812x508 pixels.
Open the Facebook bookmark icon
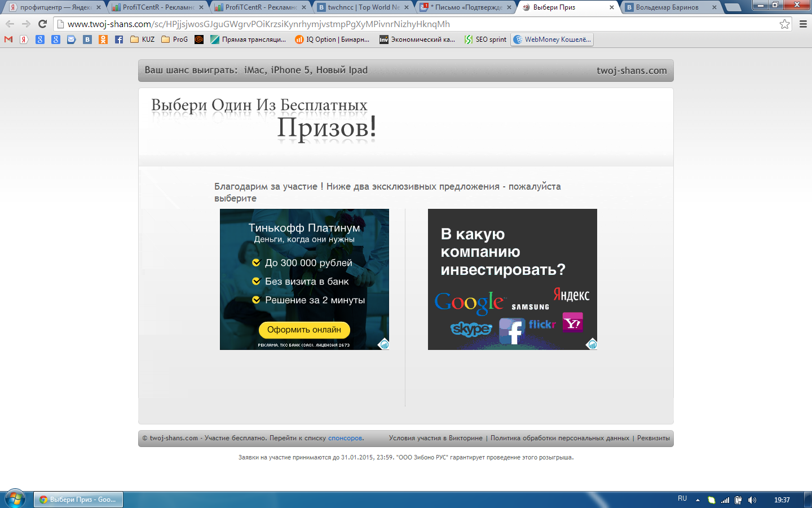click(119, 40)
